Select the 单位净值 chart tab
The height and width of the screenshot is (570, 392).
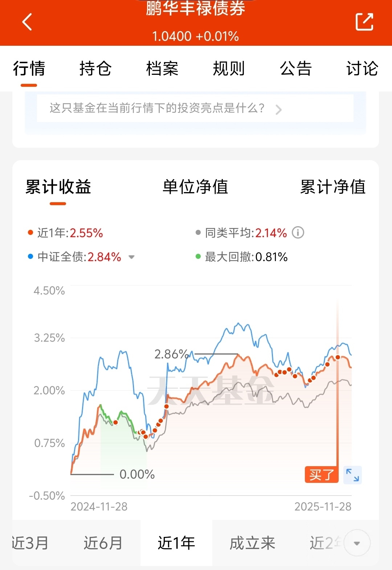195,187
